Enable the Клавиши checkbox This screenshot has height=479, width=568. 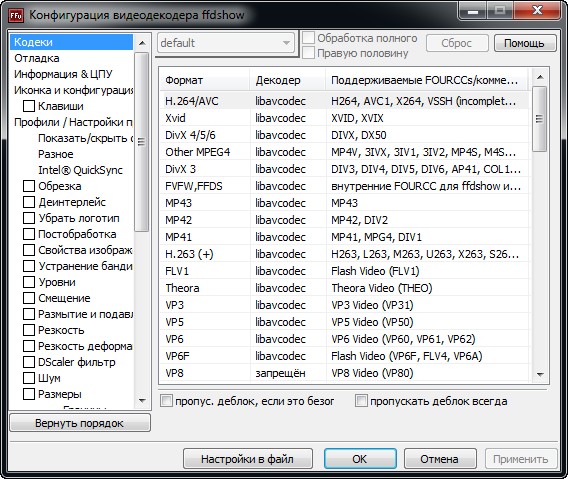pyautogui.click(x=29, y=106)
